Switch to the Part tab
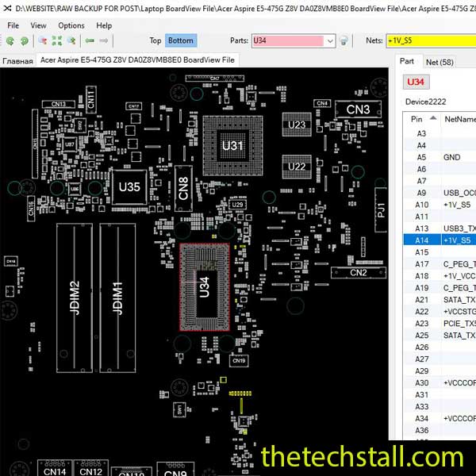 (406, 61)
